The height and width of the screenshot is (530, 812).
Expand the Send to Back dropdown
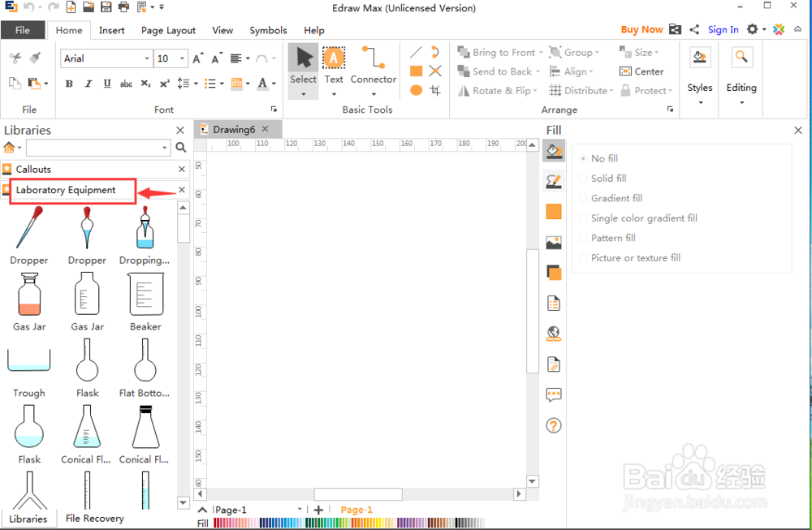coord(538,71)
